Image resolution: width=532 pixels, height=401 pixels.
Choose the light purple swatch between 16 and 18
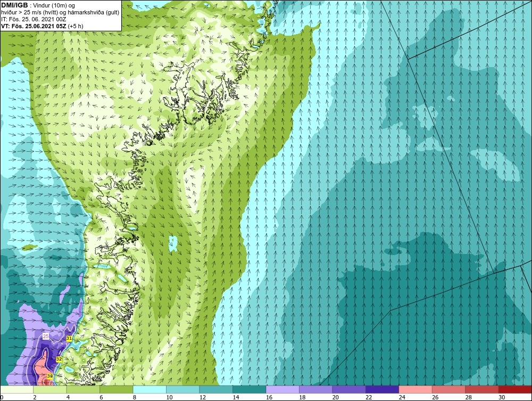[x=282, y=389]
